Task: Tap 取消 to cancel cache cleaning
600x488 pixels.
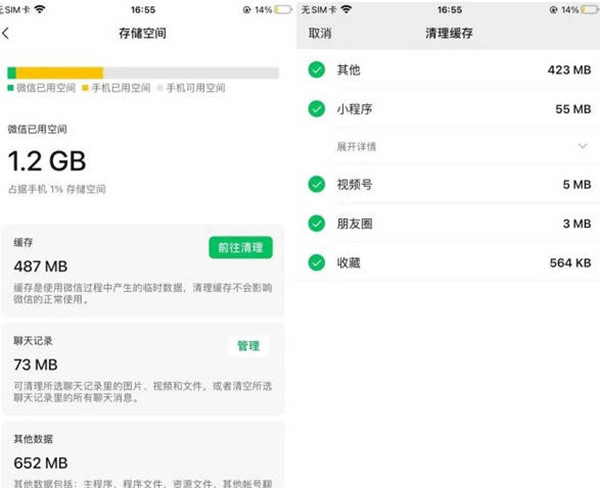Action: tap(320, 33)
